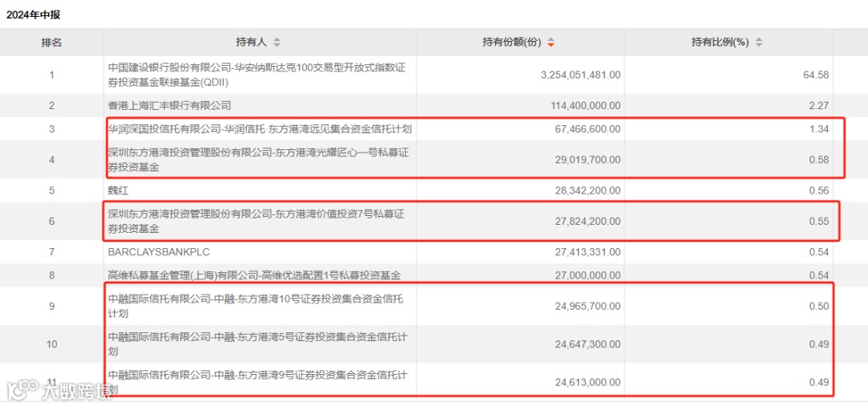Screen dimensions: 868x407
Task: Sort by the 持有比例(%) column sort icon
Action: (759, 43)
